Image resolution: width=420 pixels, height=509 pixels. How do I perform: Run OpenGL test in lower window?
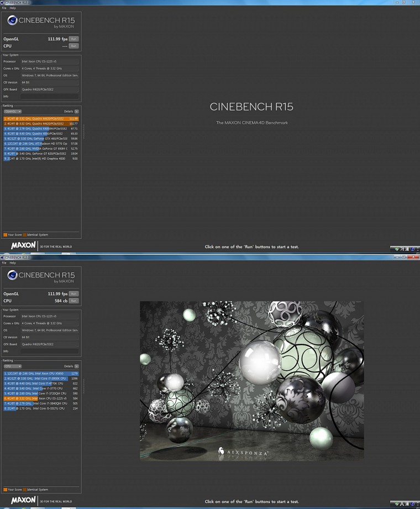pos(73,294)
